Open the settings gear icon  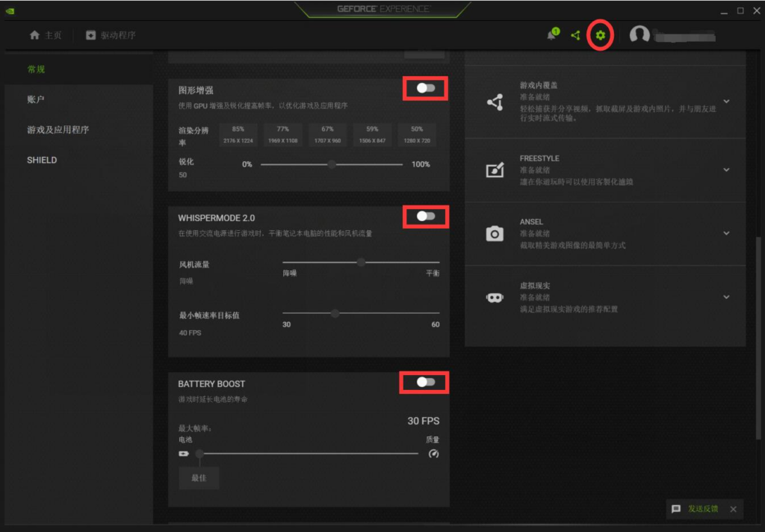pos(600,35)
